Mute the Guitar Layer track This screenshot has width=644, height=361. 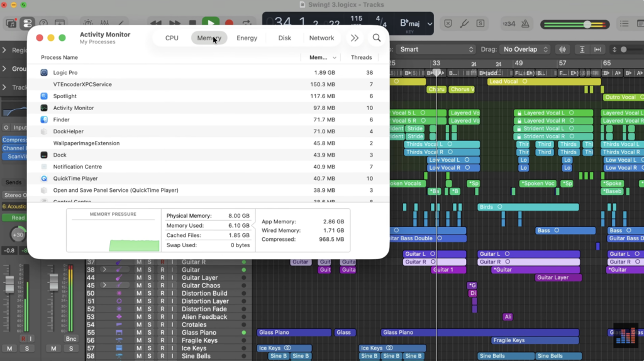(139, 277)
